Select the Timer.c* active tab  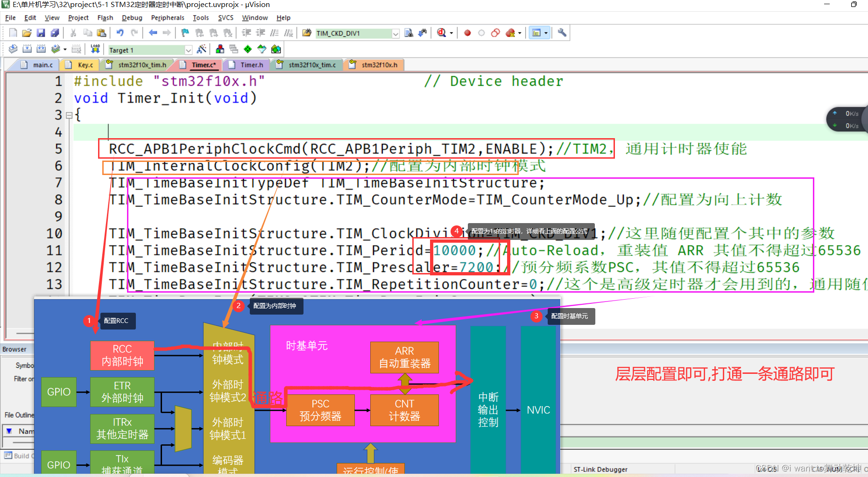pyautogui.click(x=199, y=65)
